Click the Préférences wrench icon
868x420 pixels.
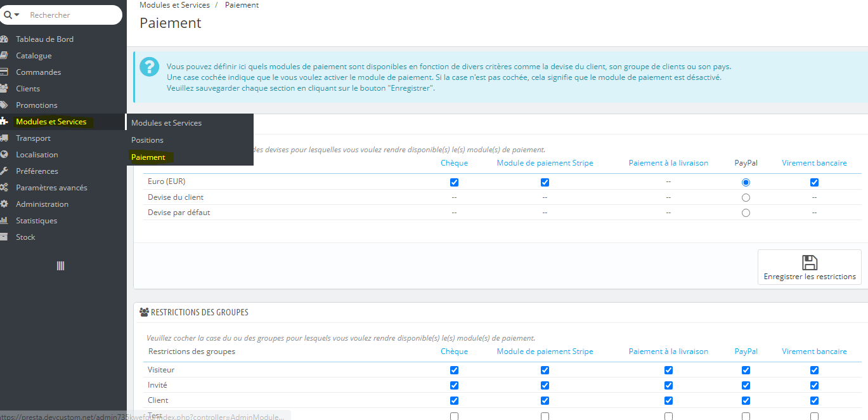[4, 171]
